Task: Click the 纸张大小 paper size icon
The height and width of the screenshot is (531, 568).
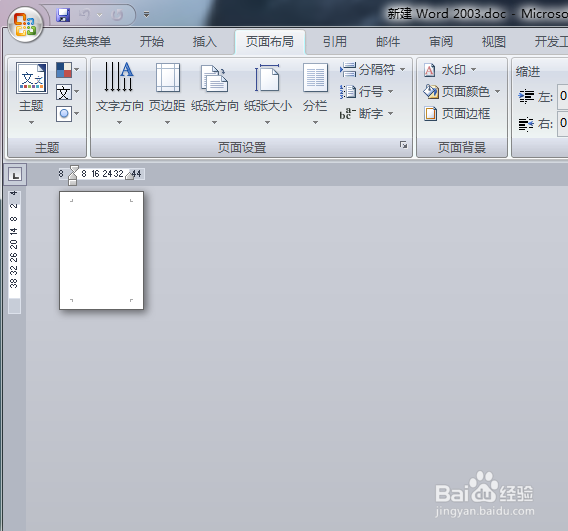Action: coord(267,78)
